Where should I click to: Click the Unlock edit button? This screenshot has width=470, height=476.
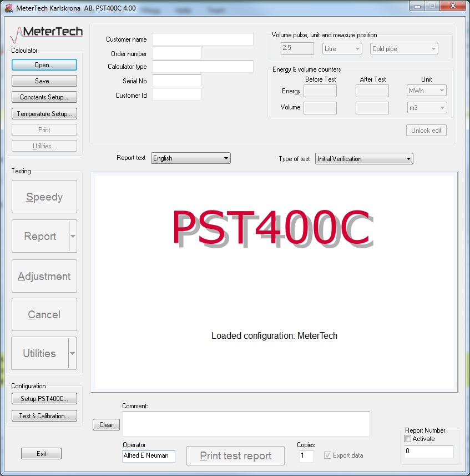[426, 131]
